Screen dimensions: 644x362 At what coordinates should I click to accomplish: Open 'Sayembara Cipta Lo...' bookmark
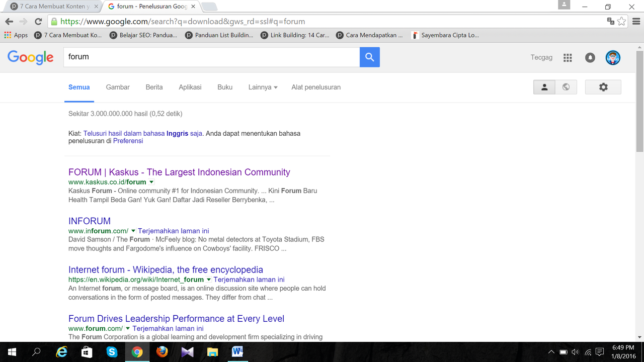445,35
